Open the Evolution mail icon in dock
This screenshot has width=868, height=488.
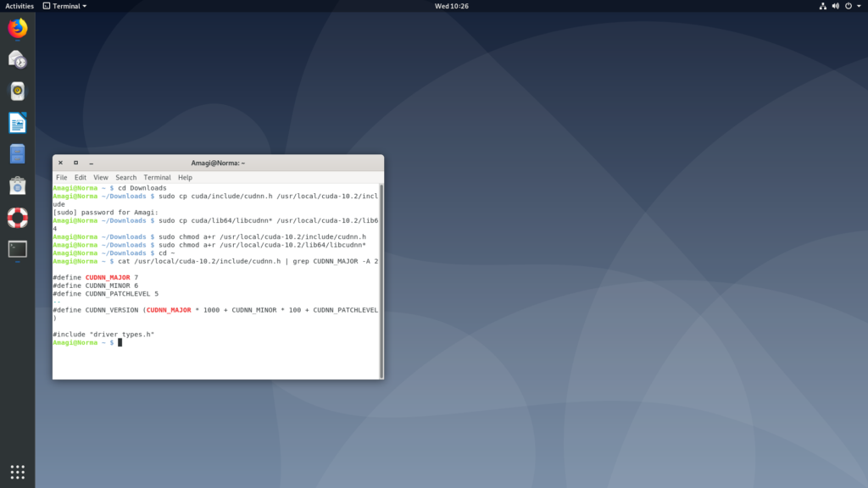click(x=18, y=59)
